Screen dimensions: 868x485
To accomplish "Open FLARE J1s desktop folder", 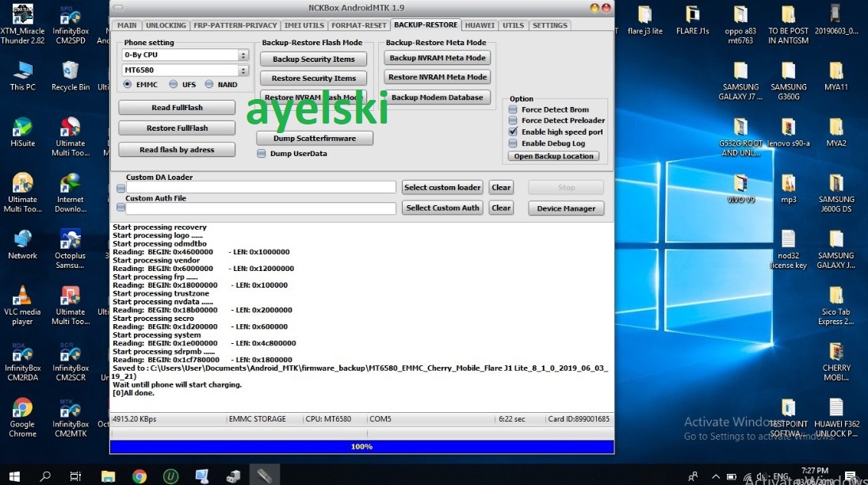I will coord(693,21).
